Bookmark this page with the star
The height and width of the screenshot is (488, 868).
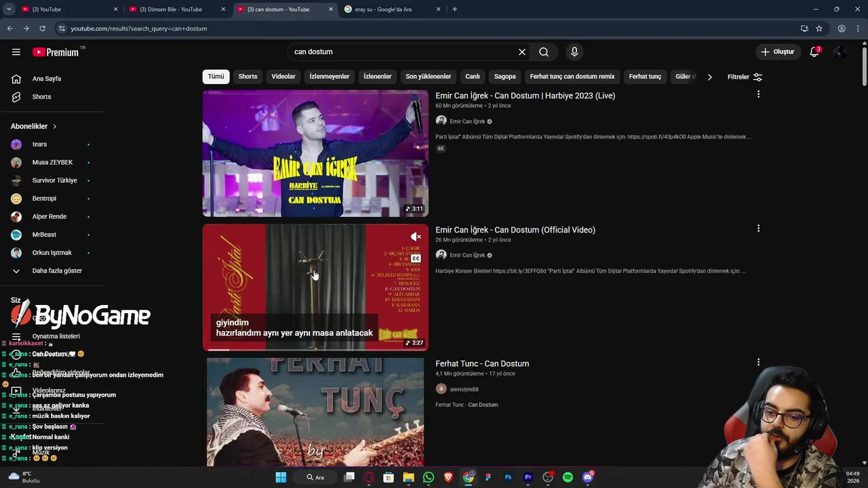(x=819, y=28)
